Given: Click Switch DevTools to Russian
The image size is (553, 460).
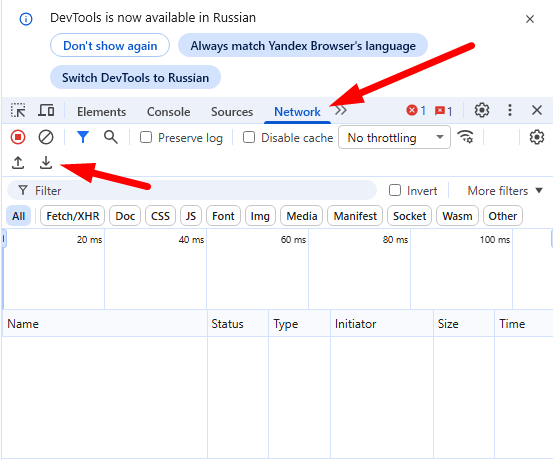Looking at the screenshot, I should (135, 77).
